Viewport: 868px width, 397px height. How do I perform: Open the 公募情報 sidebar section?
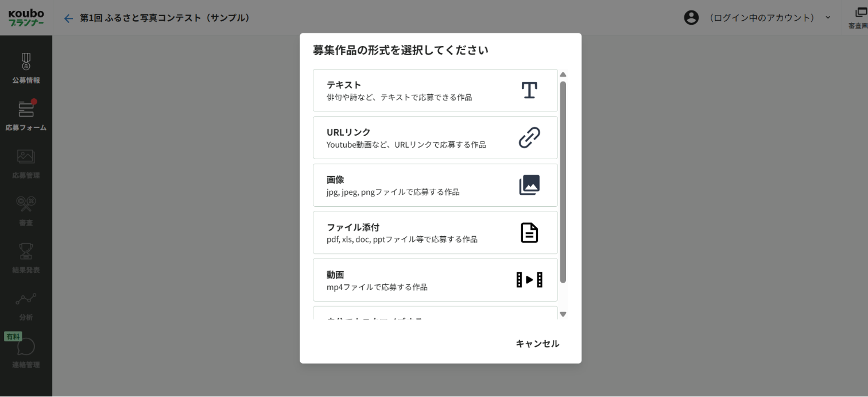[x=26, y=68]
